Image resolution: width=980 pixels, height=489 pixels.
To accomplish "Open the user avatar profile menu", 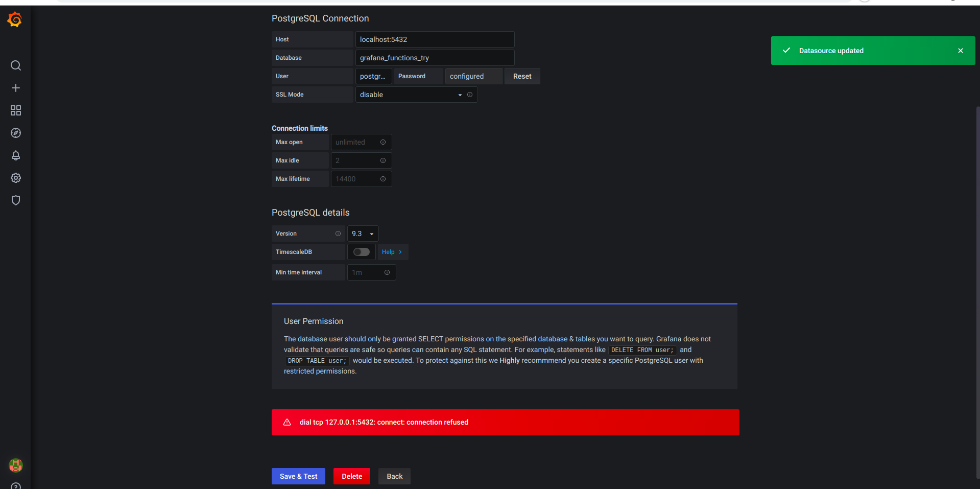I will pyautogui.click(x=16, y=465).
